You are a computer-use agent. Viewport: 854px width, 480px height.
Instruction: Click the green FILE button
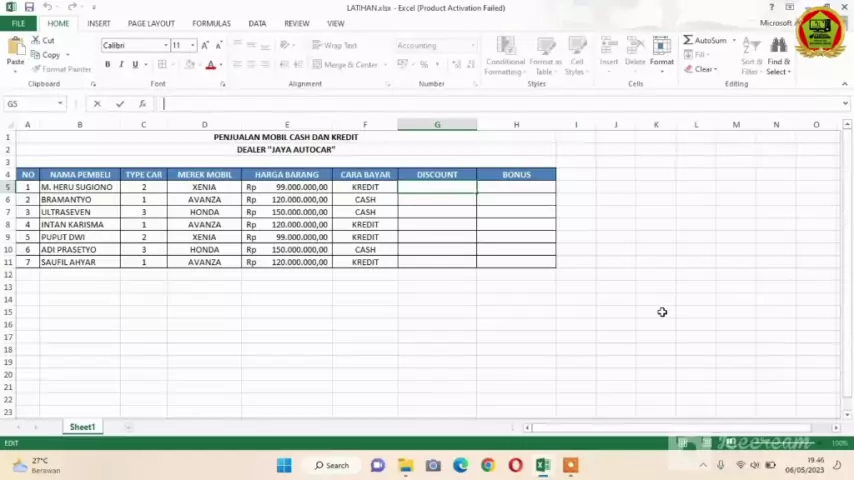(x=18, y=23)
